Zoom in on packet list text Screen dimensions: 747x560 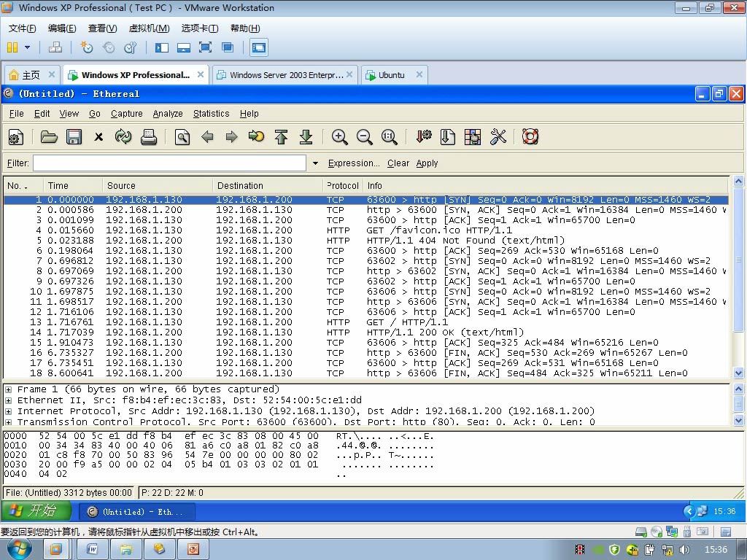pos(340,138)
